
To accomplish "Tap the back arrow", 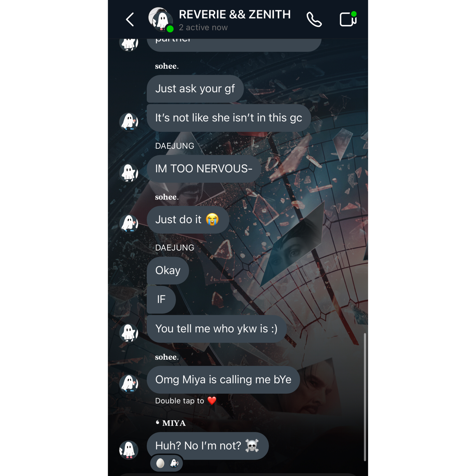I will (130, 20).
